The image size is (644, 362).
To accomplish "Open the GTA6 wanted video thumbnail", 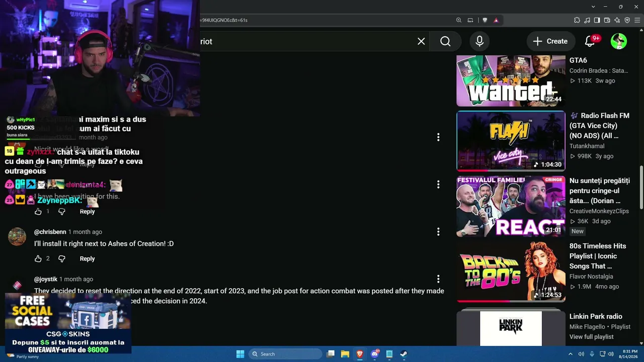I will click(511, 81).
